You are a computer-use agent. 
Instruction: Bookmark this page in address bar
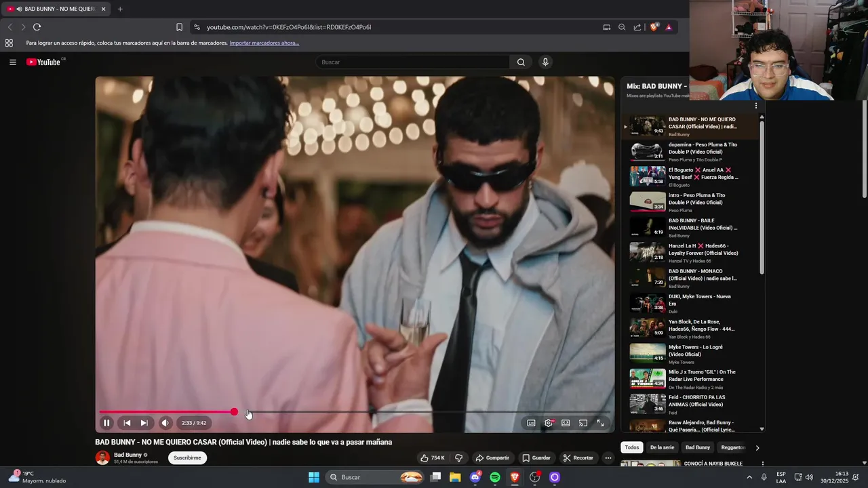pos(179,27)
